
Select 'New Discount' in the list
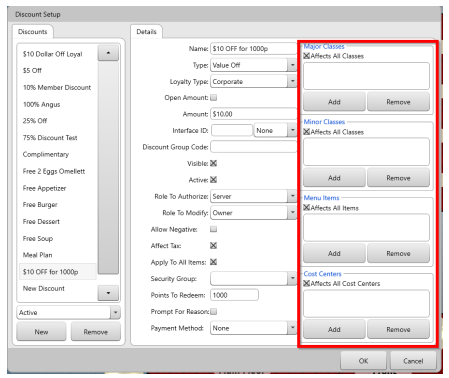click(57, 289)
